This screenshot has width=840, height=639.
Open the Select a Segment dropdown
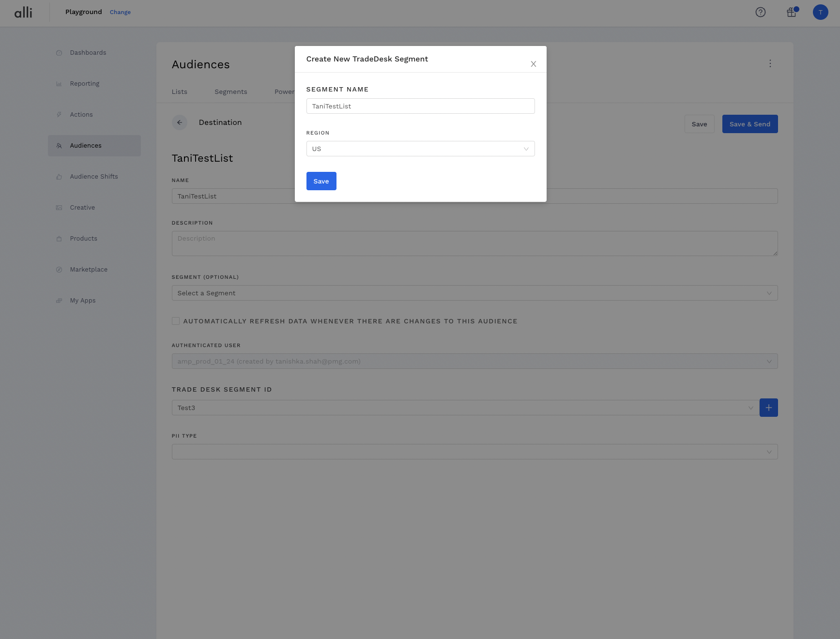pos(474,293)
